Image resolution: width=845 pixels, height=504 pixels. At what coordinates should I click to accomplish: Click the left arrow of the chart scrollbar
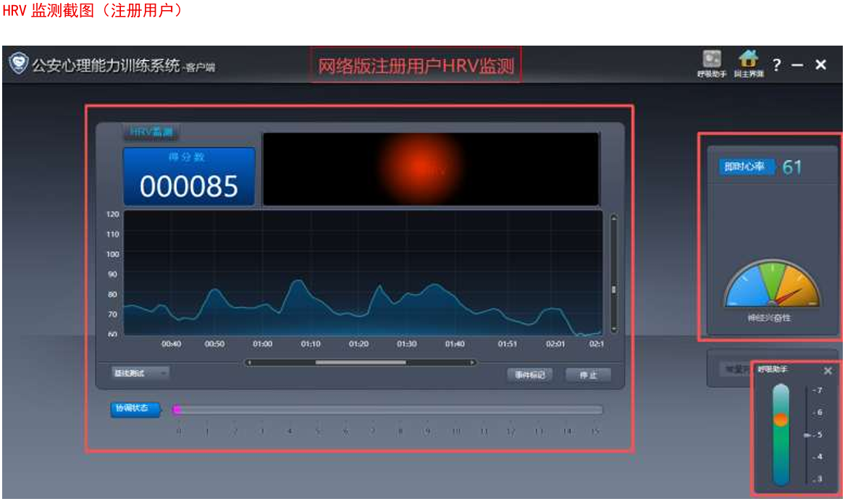pyautogui.click(x=249, y=362)
